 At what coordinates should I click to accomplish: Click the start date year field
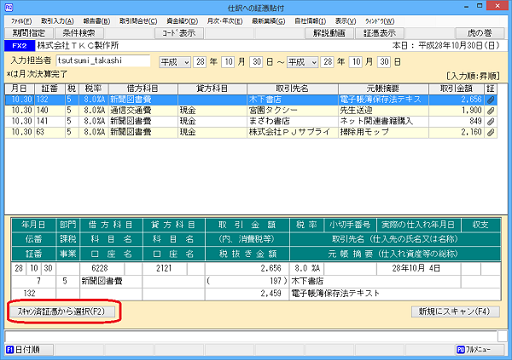click(x=200, y=62)
